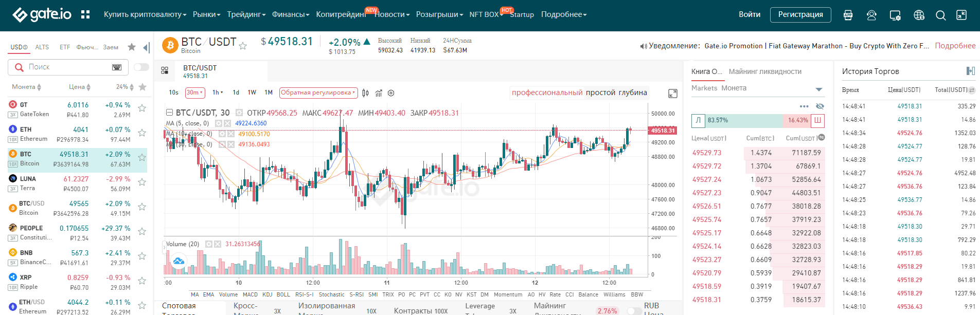The image size is (980, 315).
Task: Open the notification Подробнее link
Action: click(955, 46)
